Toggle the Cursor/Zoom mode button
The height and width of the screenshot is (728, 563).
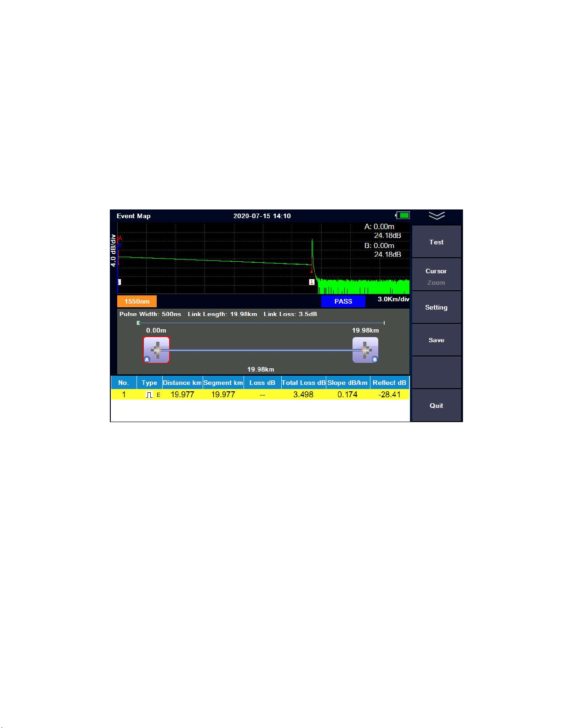click(x=436, y=275)
